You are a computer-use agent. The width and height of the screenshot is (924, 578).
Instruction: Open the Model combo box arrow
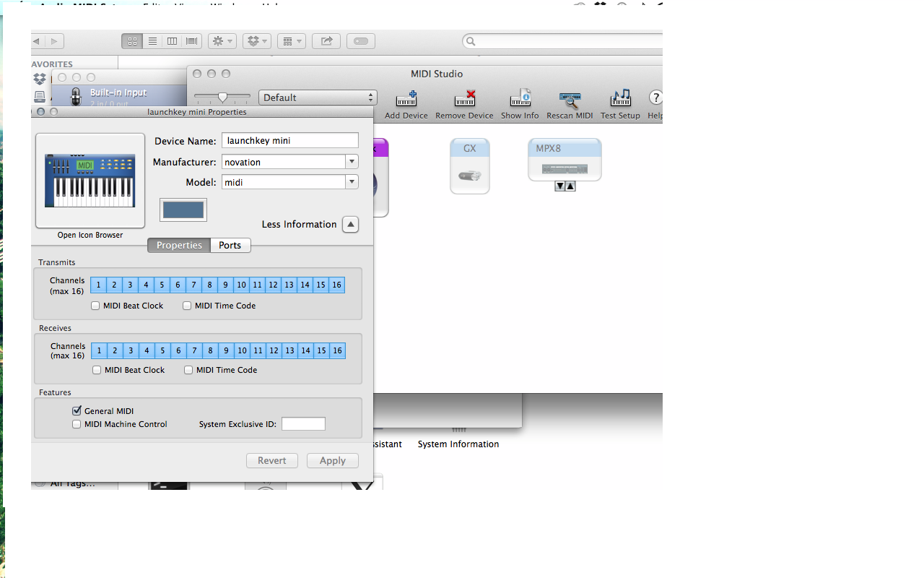click(x=352, y=182)
